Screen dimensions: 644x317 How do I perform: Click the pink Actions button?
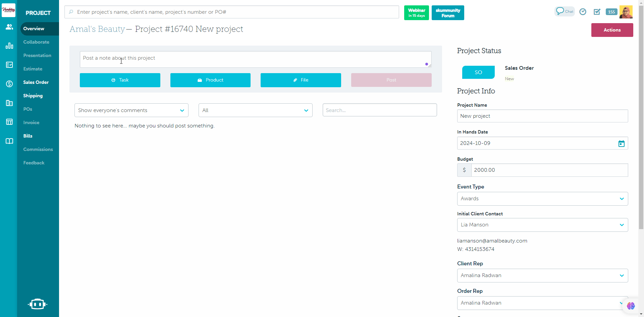click(x=612, y=30)
